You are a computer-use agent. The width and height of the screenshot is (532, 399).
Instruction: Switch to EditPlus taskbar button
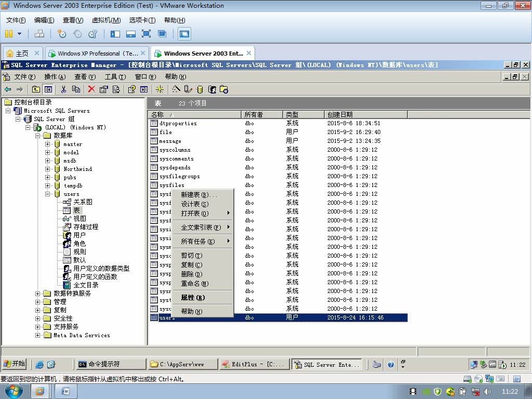(x=254, y=364)
